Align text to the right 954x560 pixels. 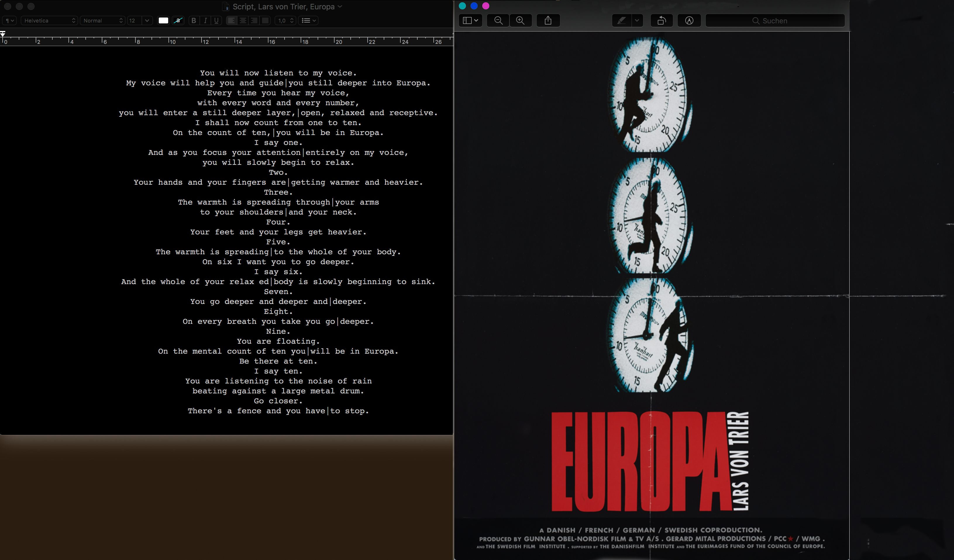tap(254, 20)
